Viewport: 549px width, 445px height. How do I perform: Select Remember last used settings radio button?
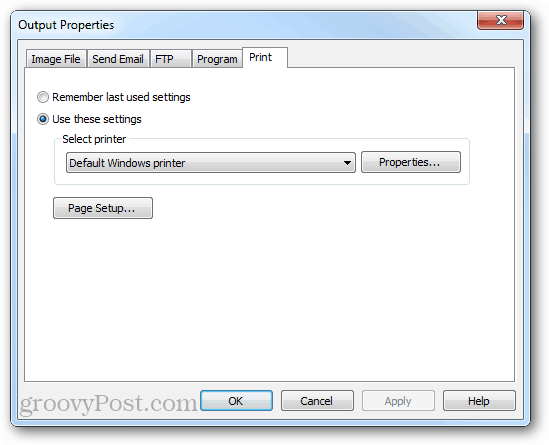(x=43, y=97)
